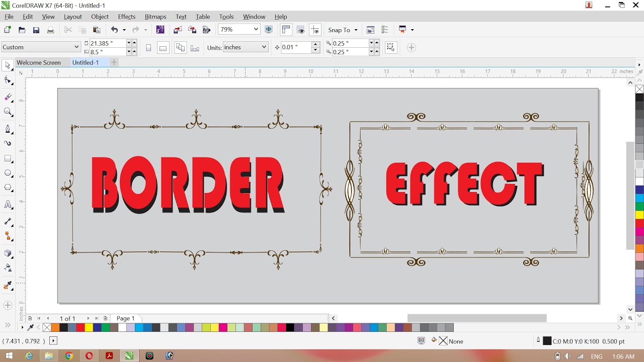Click the Import icon in the toolbar

coord(178,30)
